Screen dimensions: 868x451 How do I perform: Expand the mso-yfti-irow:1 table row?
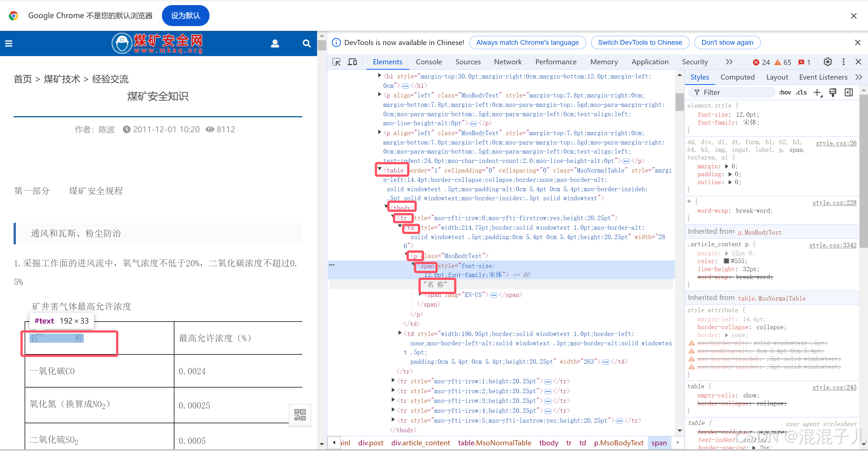coord(393,380)
